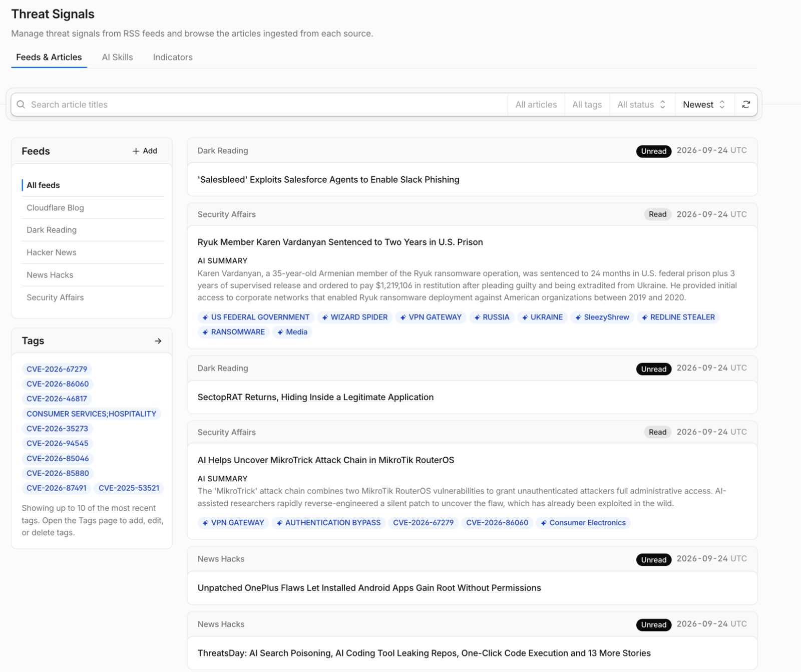Expand the All status dropdown
Screen dimensions: 801x672
(x=642, y=105)
